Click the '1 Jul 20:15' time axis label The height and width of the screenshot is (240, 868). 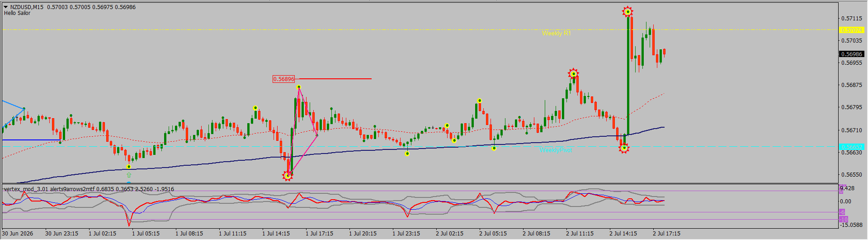coord(363,234)
